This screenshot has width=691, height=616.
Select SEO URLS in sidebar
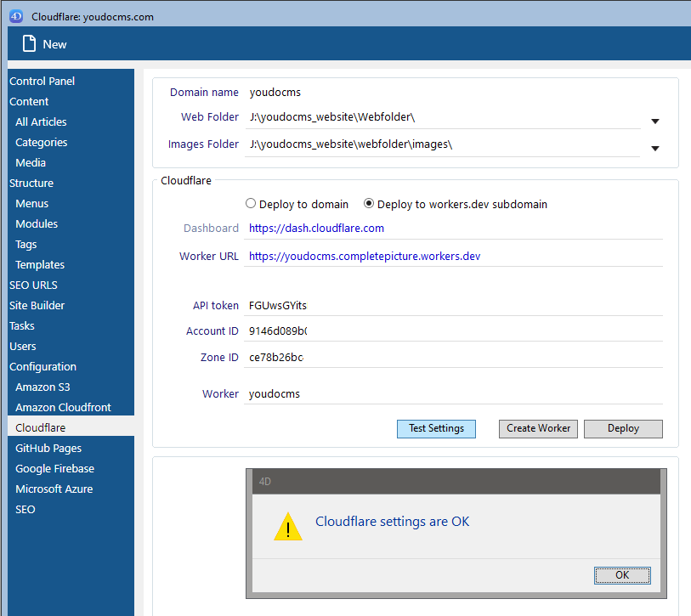pyautogui.click(x=33, y=285)
